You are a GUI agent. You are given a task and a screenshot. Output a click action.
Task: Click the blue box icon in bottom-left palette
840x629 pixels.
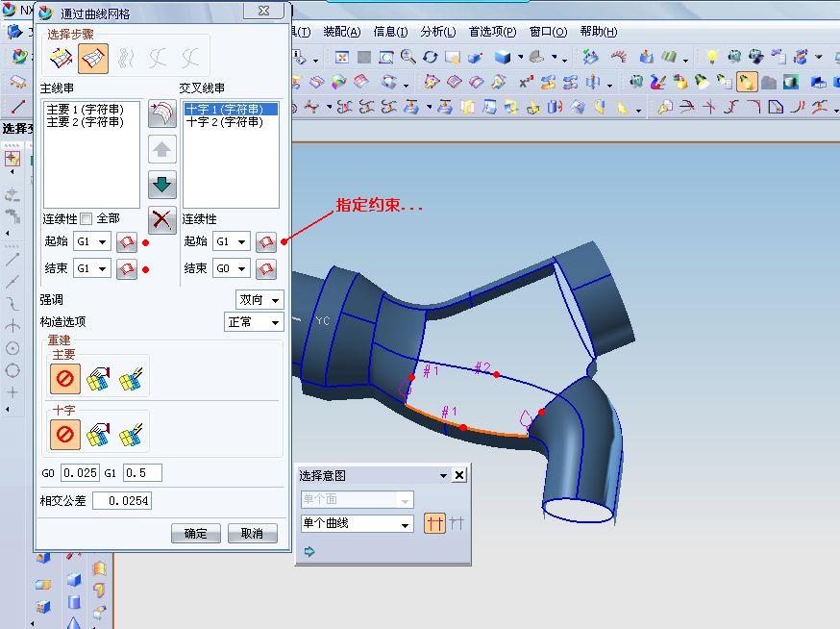pyautogui.click(x=74, y=580)
